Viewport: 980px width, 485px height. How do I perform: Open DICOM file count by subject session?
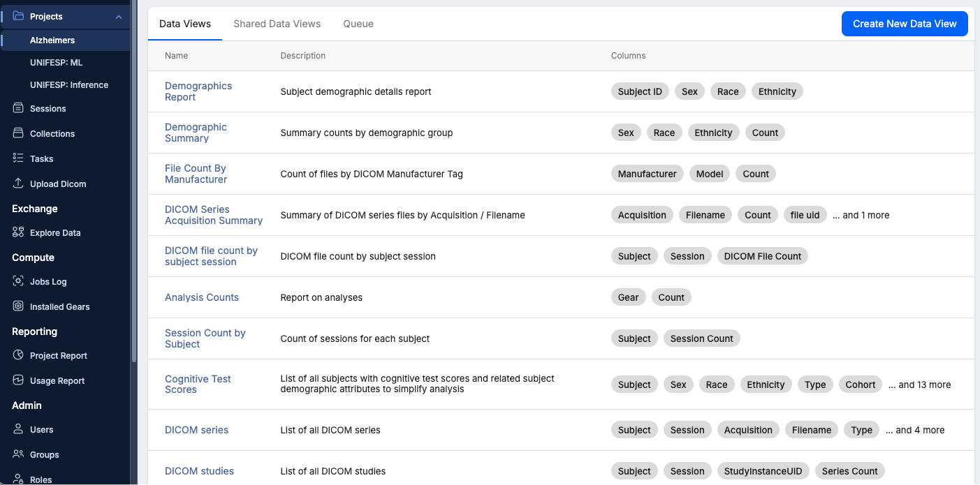coord(211,256)
